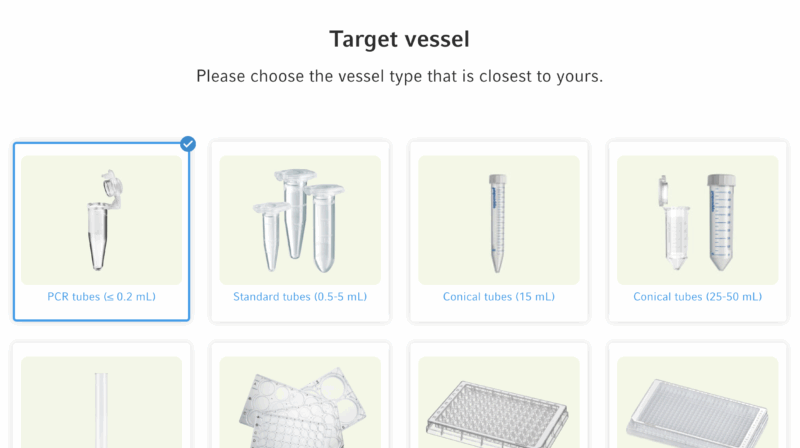Pick the 96-well microplate card
Image resolution: width=800 pixels, height=448 pixels.
(499, 395)
